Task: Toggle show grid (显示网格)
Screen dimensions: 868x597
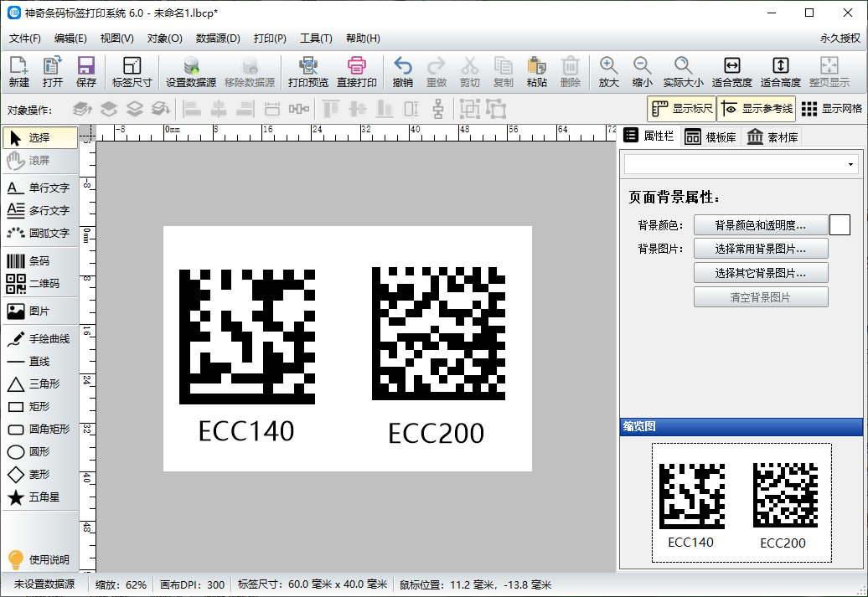Action: click(831, 109)
